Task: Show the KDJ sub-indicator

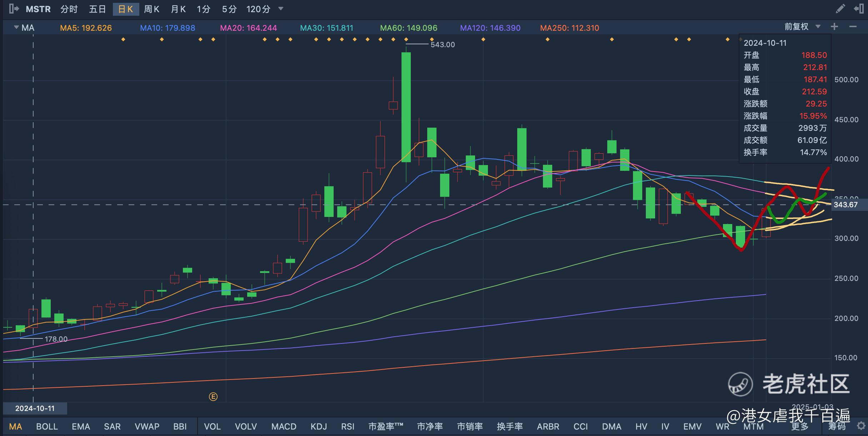Action: pos(319,426)
